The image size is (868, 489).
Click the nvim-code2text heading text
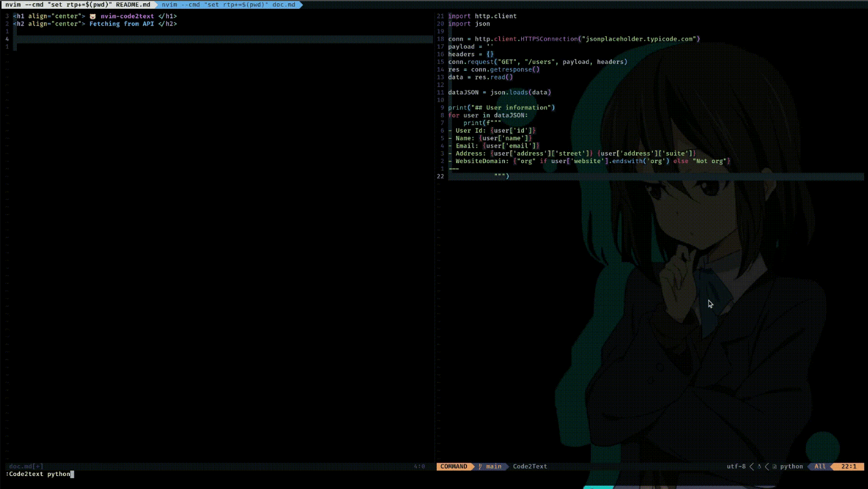pyautogui.click(x=127, y=16)
